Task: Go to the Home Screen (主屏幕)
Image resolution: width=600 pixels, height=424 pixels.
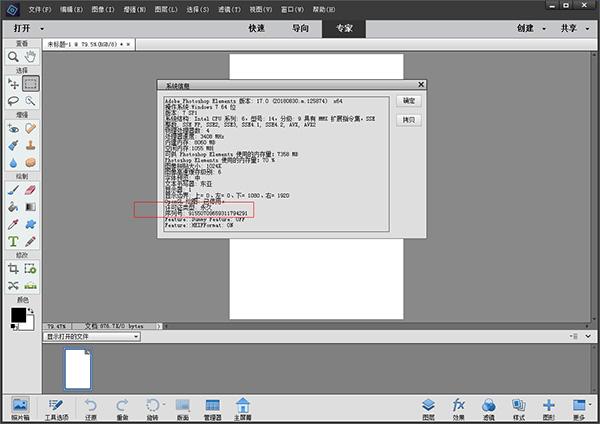Action: (243, 409)
